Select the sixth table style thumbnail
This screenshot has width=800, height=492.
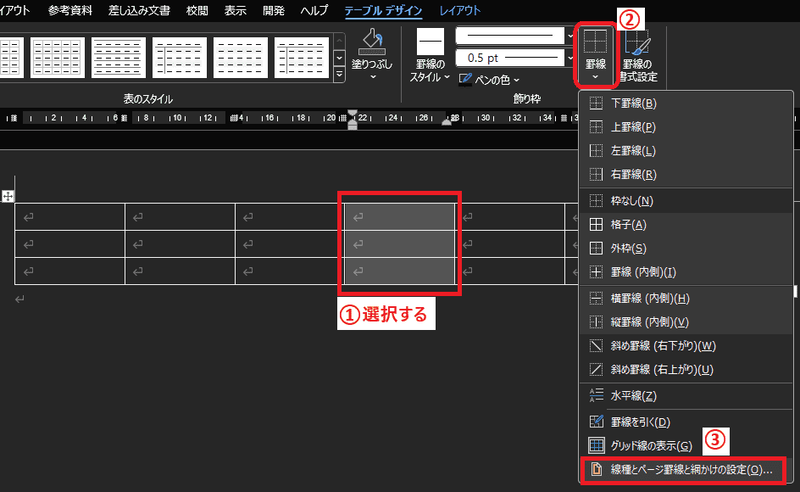coord(302,57)
